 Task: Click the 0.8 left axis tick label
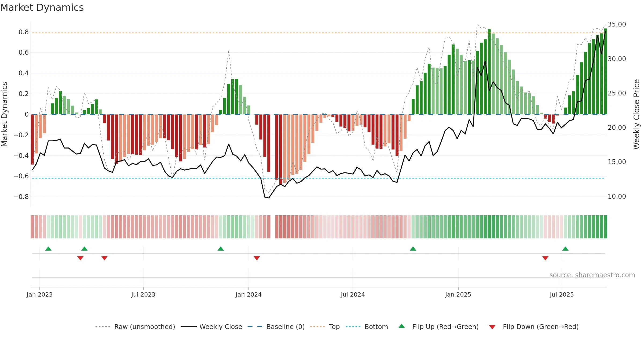[24, 32]
